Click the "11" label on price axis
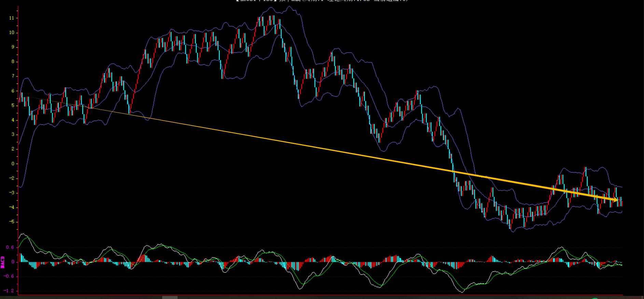The image size is (644, 299). tap(12, 18)
